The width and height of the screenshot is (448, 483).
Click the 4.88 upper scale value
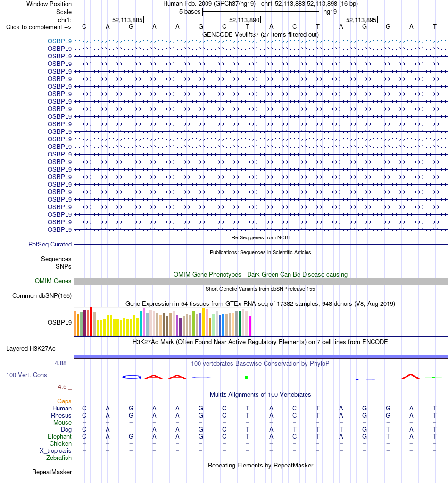61,363
